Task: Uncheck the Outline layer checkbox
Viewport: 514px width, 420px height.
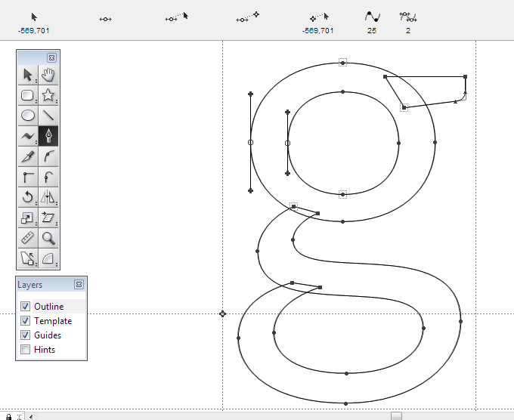Action: 26,307
